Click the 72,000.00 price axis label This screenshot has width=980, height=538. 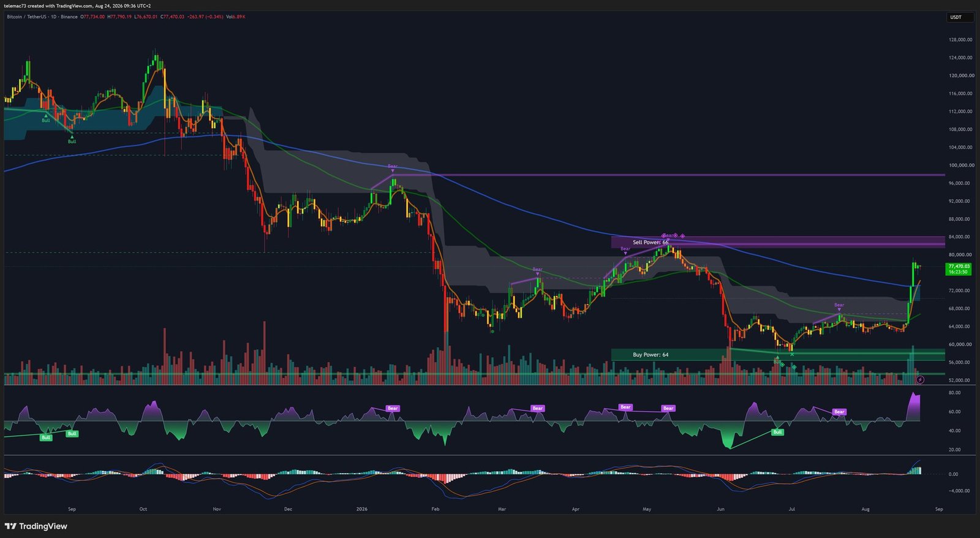tap(960, 290)
